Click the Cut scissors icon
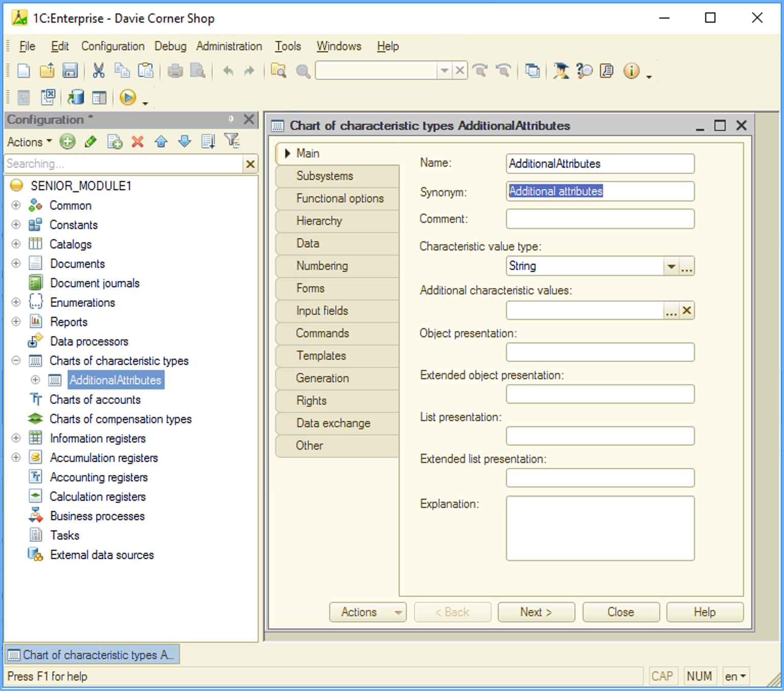The width and height of the screenshot is (784, 691). click(98, 71)
